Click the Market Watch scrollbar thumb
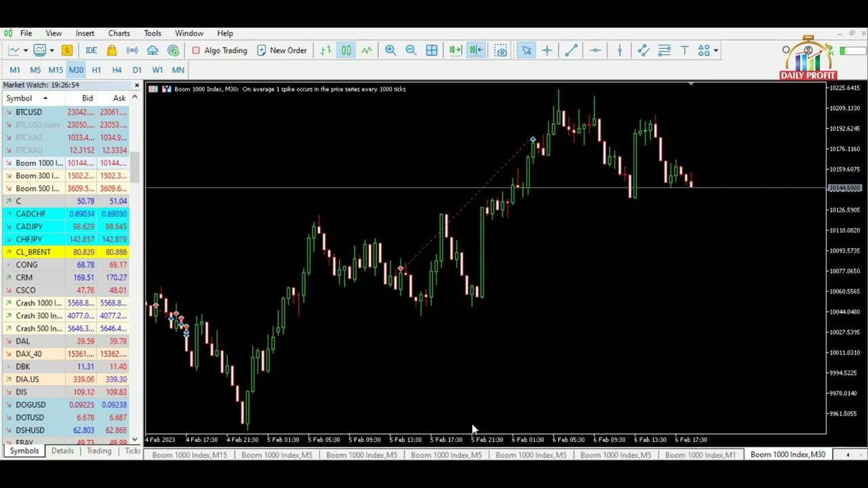 (135, 167)
